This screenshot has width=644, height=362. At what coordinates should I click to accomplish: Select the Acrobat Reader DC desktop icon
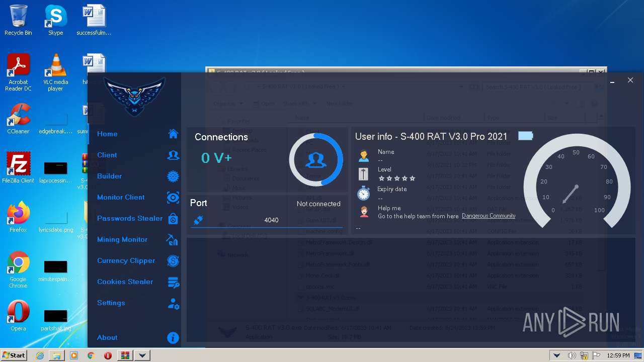[x=18, y=72]
